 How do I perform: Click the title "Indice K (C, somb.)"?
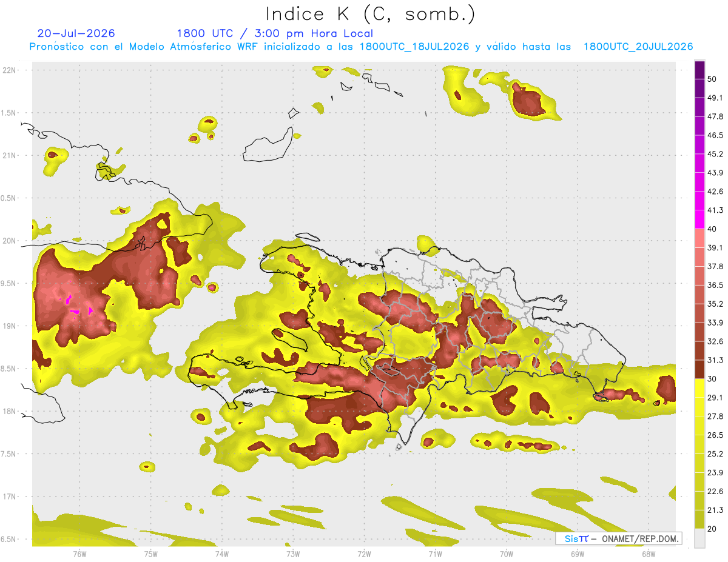pos(370,14)
